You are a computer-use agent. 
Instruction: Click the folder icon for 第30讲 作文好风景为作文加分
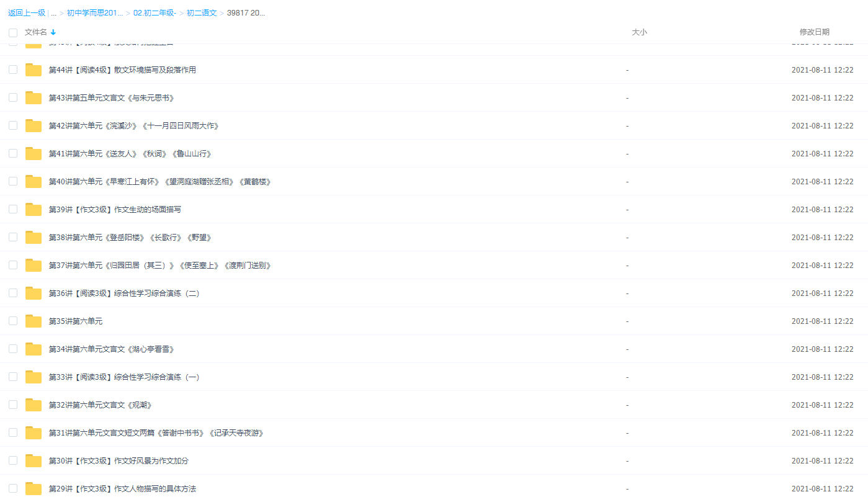[33, 460]
